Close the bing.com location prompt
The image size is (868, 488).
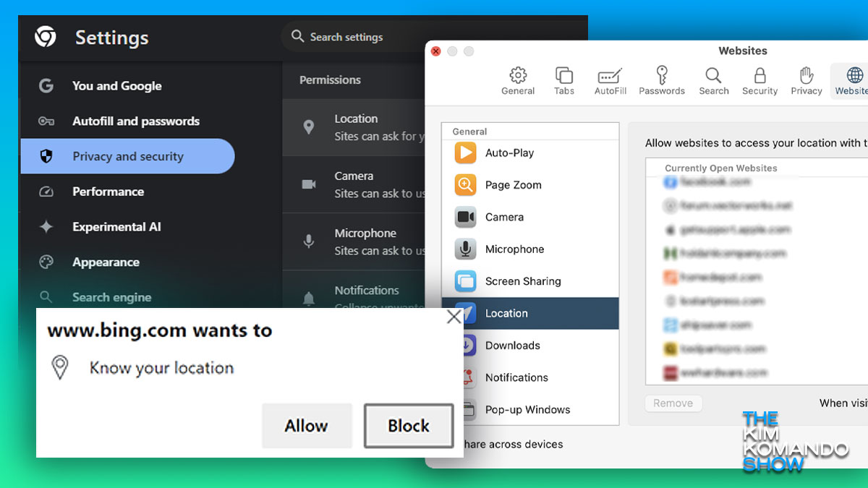454,317
